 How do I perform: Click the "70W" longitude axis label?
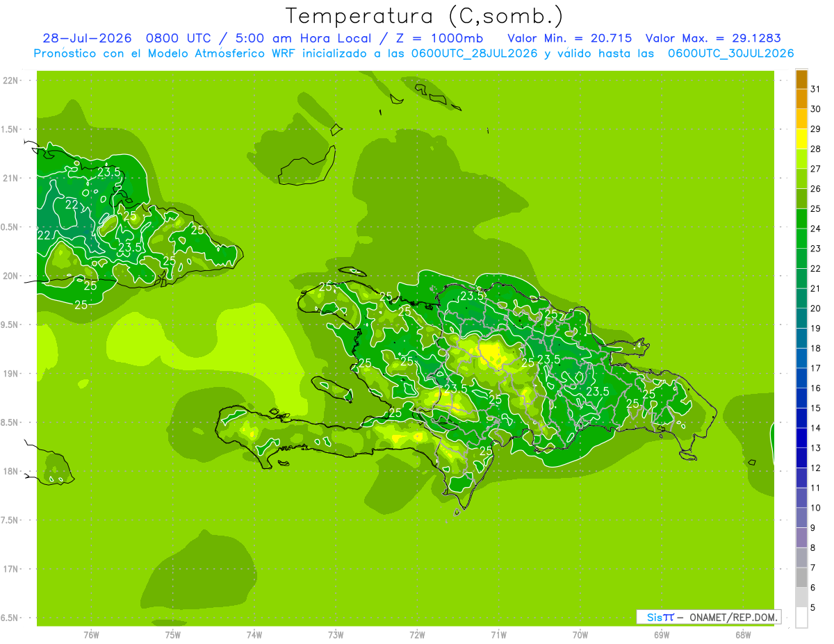tap(580, 634)
